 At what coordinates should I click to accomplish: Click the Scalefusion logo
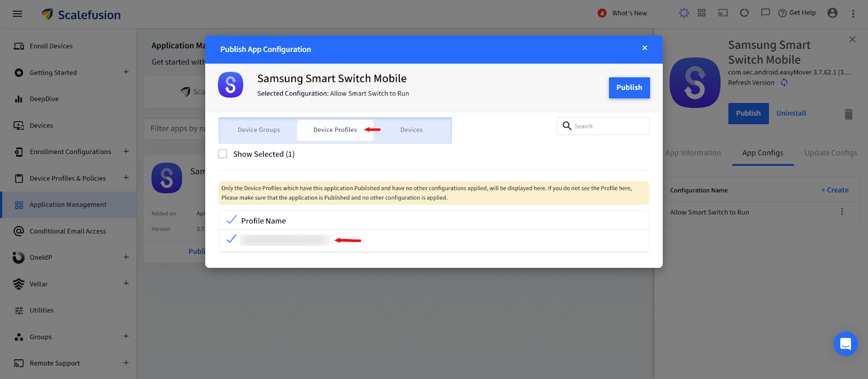(81, 15)
